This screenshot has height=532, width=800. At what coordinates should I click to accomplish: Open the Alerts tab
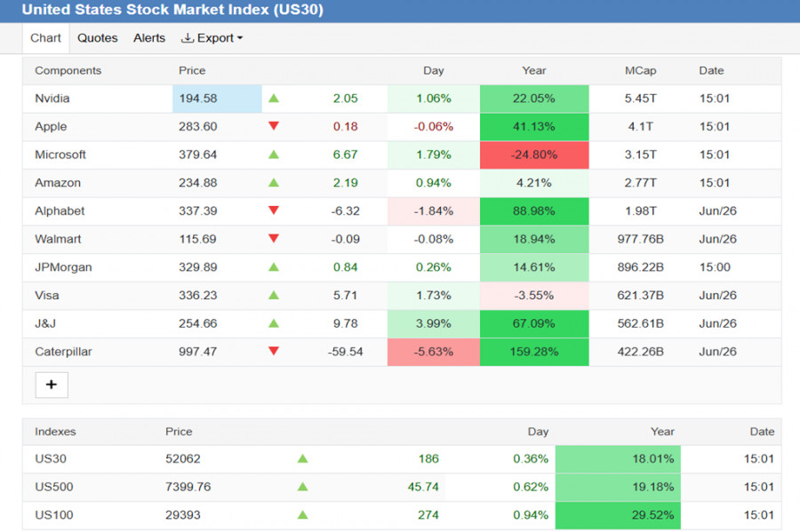(x=149, y=38)
